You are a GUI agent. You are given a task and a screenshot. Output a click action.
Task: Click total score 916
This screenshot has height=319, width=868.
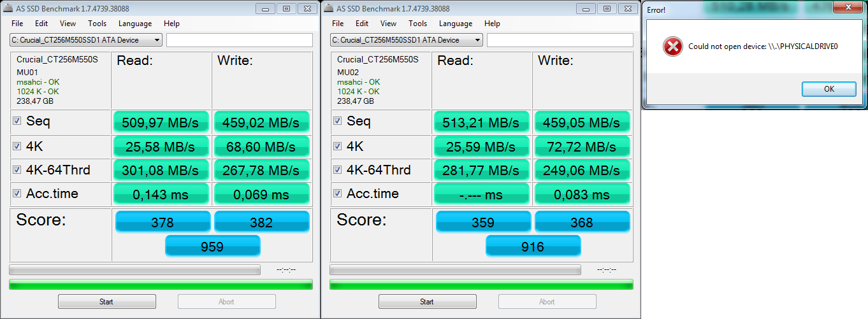tap(533, 246)
